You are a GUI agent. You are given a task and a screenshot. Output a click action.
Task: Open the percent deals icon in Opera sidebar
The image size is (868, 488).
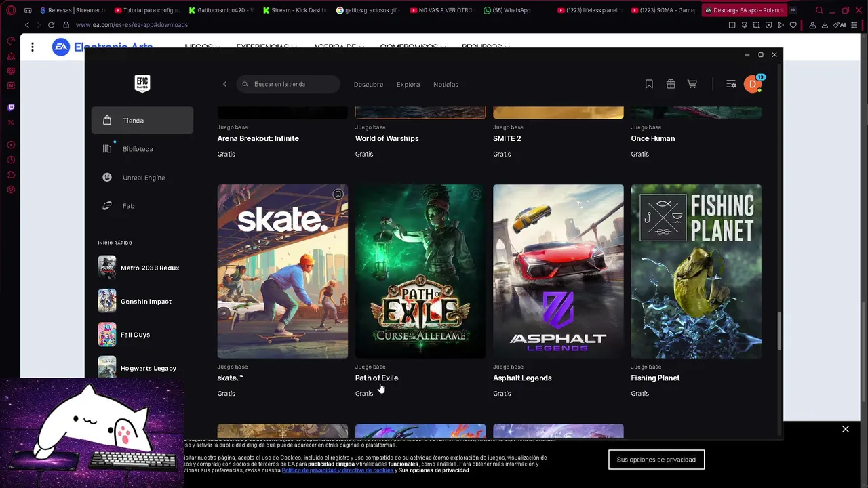point(11,122)
